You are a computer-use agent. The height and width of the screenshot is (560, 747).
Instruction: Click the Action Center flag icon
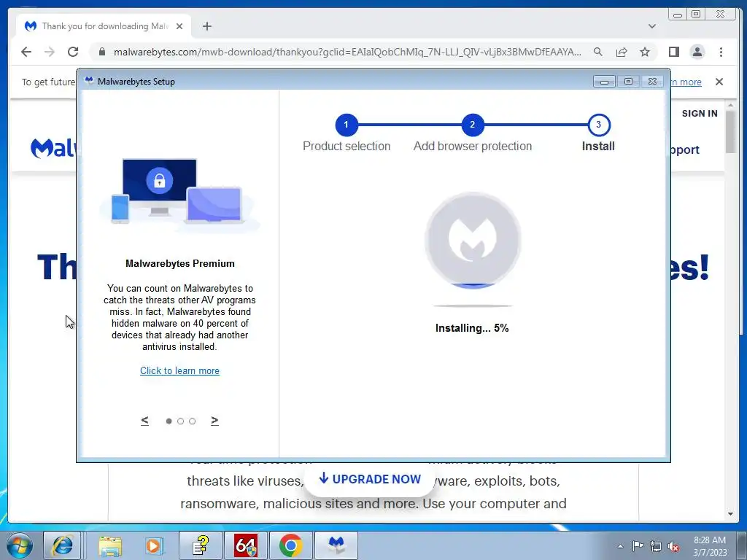click(638, 546)
